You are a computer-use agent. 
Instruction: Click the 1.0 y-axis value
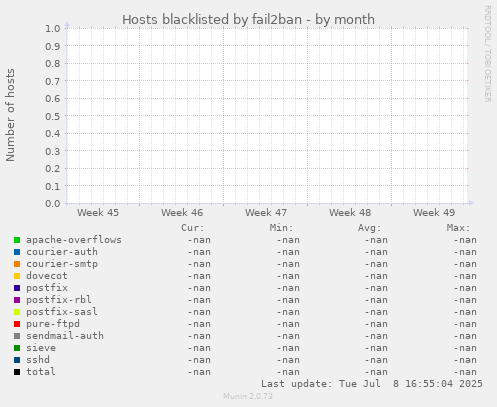coord(53,28)
